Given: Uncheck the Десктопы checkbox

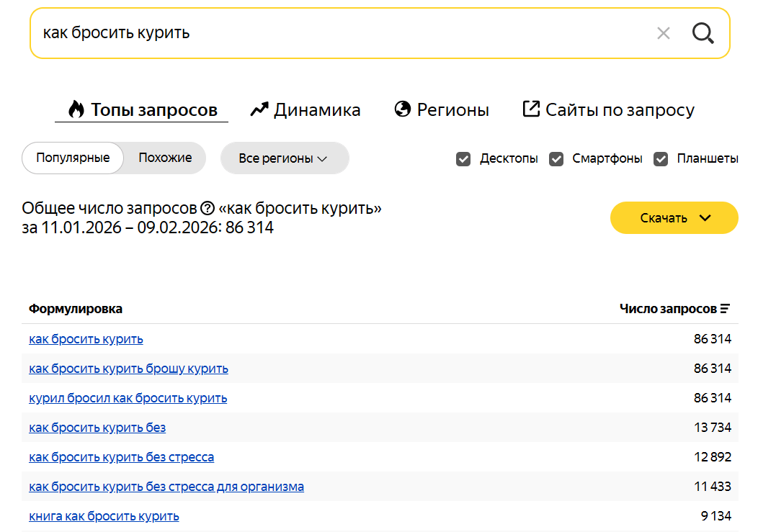Looking at the screenshot, I should pyautogui.click(x=463, y=159).
